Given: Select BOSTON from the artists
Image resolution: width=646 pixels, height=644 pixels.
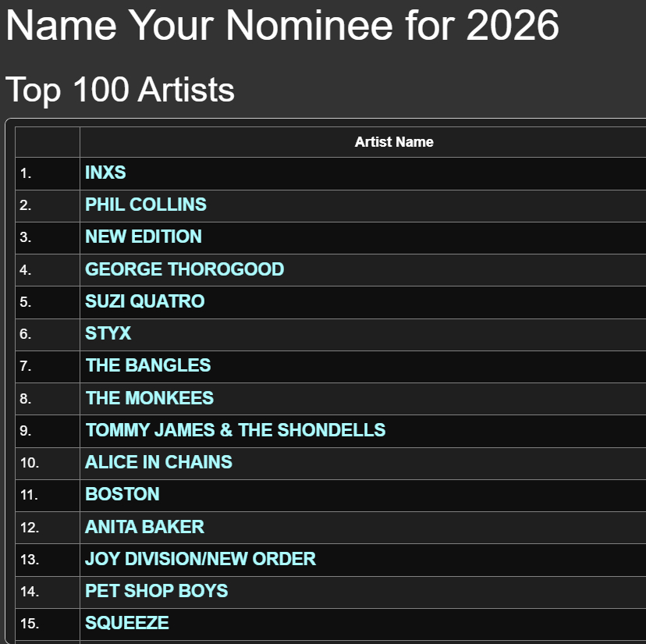Looking at the screenshot, I should (x=122, y=494).
